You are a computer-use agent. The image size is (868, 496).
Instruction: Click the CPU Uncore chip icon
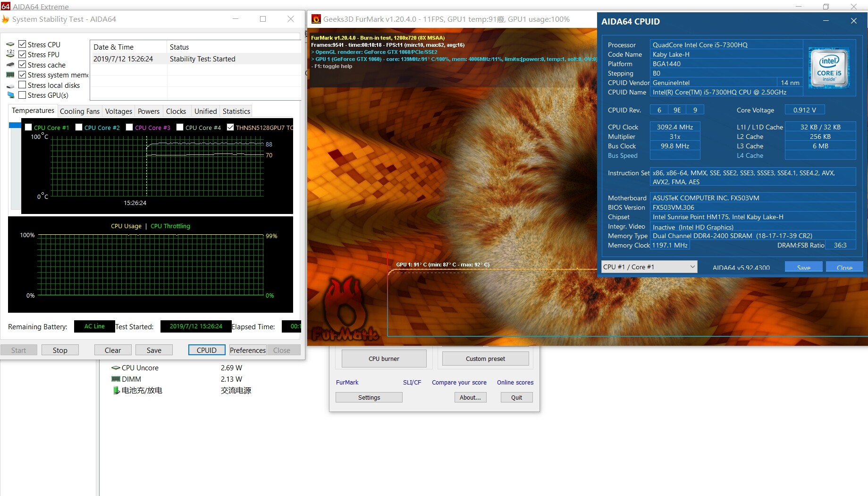[116, 368]
